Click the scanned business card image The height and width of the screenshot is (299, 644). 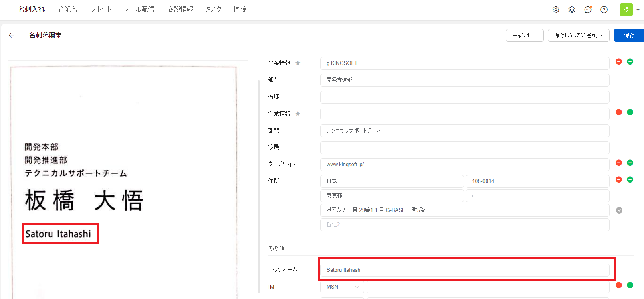128,180
